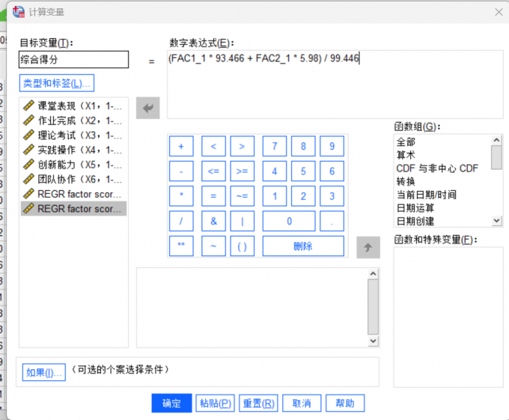The width and height of the screenshot is (509, 420).
Task: Select the highlighted second REGR factor score
Action: click(73, 208)
